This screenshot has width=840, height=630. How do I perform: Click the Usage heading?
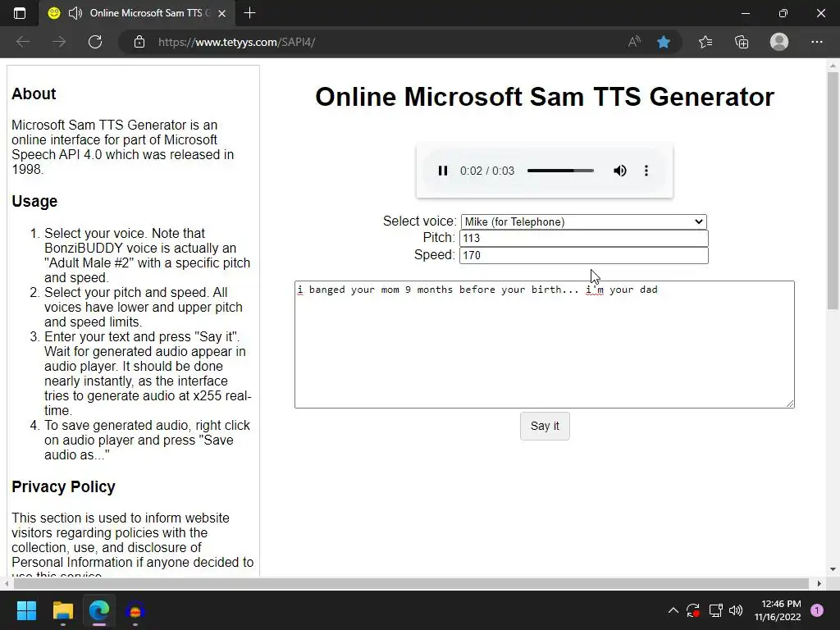[34, 202]
